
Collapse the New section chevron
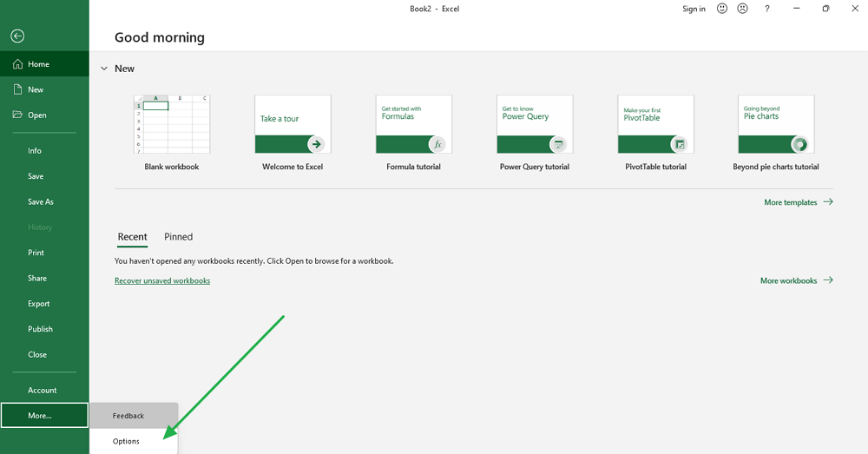click(x=104, y=69)
